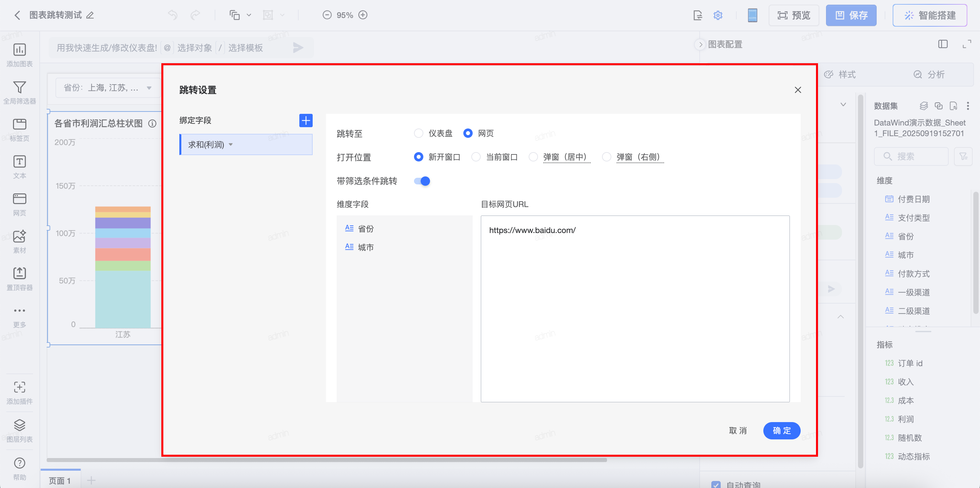This screenshot has height=488, width=980.
Task: Click the zoom in plus icon beside 95%
Action: [x=363, y=15]
